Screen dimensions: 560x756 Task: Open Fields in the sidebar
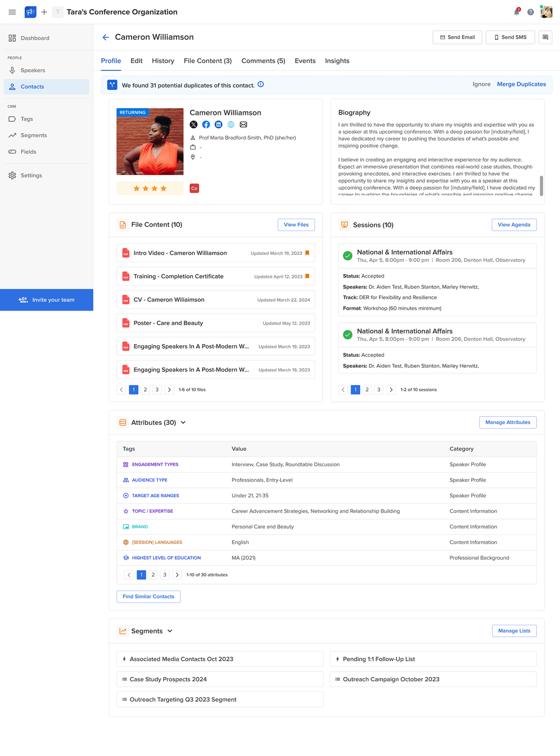(x=47, y=152)
